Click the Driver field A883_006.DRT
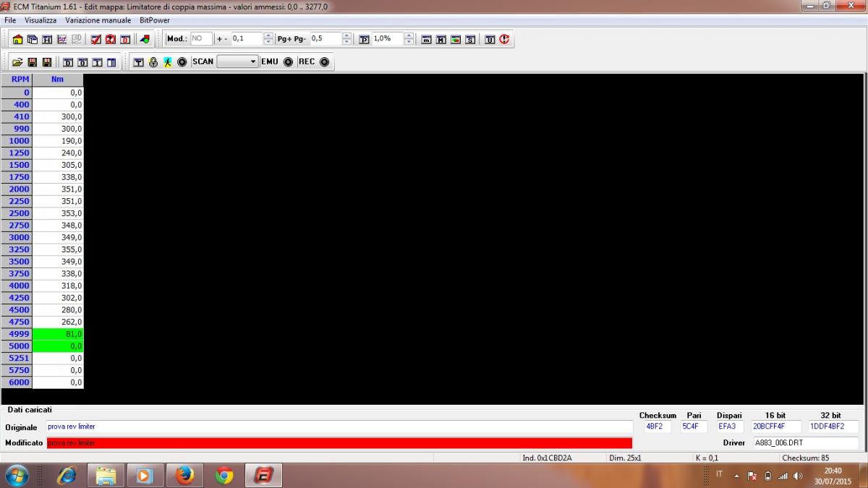Image resolution: width=868 pixels, height=488 pixels. pos(806,442)
